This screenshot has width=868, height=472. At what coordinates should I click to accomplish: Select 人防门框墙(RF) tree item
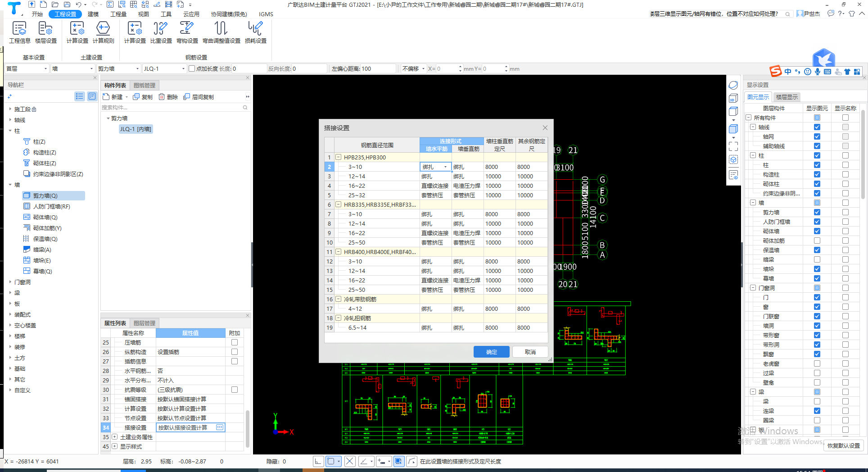(47, 206)
